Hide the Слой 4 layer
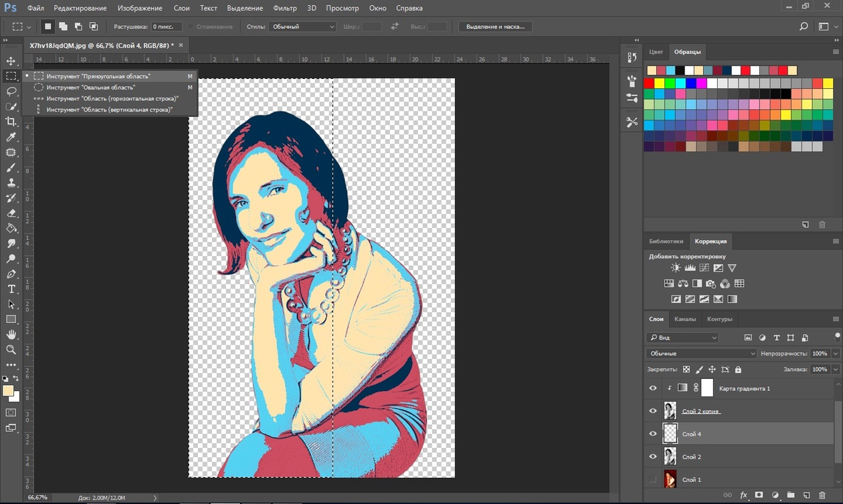 653,434
